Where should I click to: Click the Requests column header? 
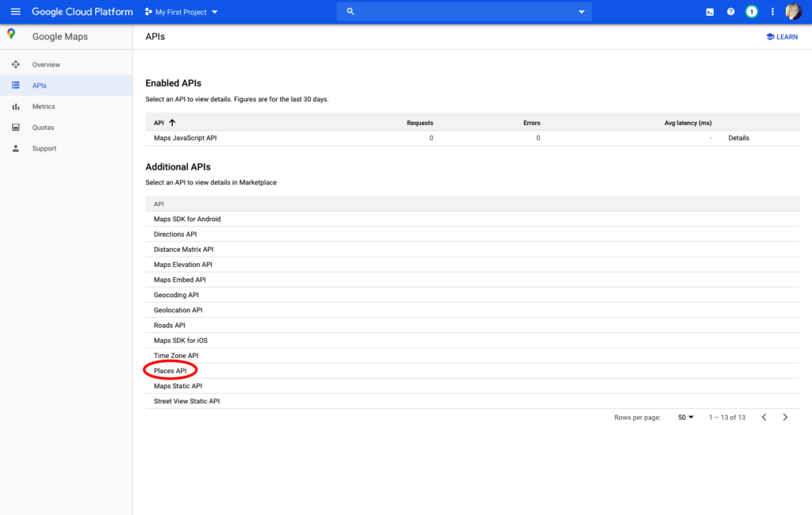419,123
